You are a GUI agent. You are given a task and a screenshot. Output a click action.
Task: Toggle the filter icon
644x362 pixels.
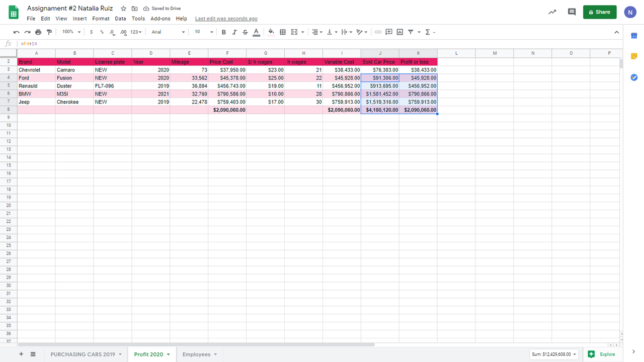(x=411, y=32)
